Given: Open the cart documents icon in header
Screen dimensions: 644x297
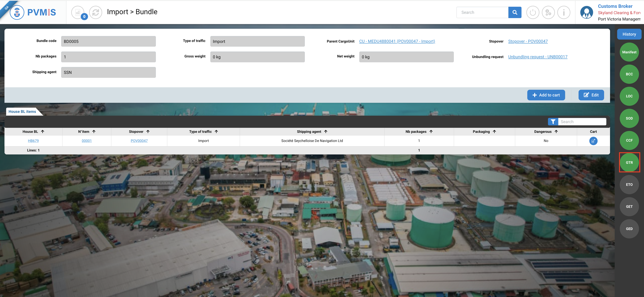Looking at the screenshot, I should 78,12.
